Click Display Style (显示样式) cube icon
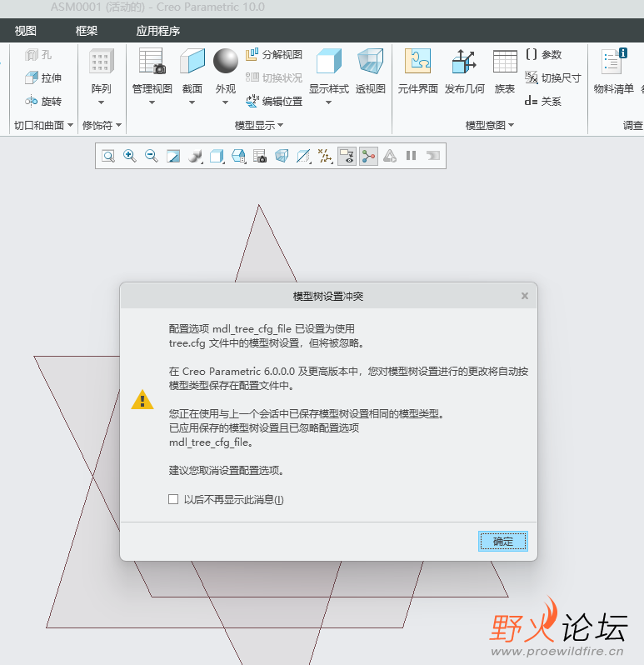This screenshot has width=644, height=665. [x=328, y=61]
